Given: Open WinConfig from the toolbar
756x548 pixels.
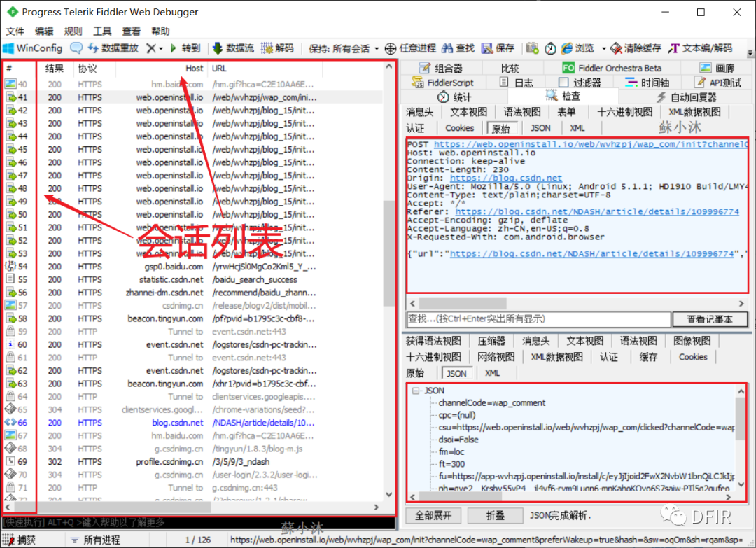Looking at the screenshot, I should tap(33, 48).
